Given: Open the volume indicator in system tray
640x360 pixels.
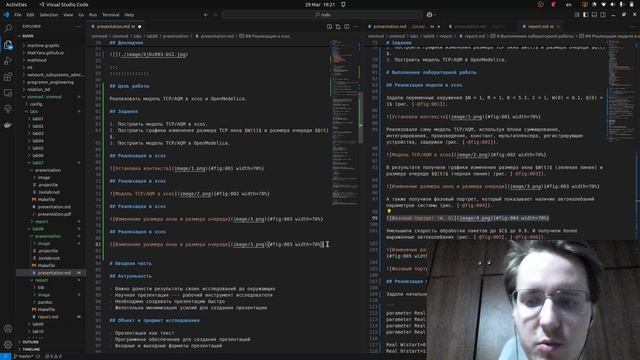Looking at the screenshot, I should pyautogui.click(x=612, y=4).
